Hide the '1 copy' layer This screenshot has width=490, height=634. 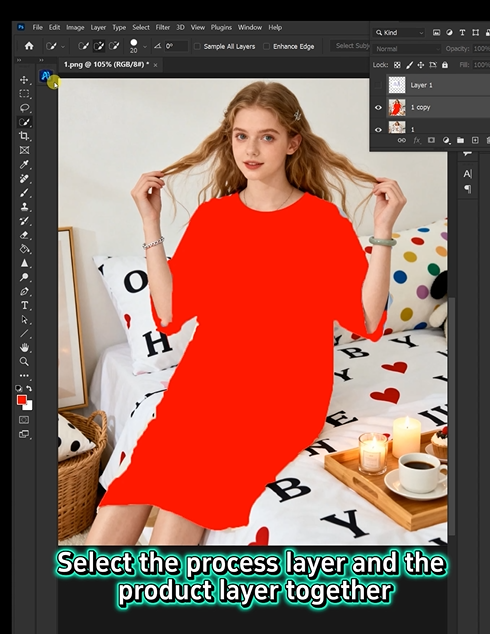tap(378, 108)
